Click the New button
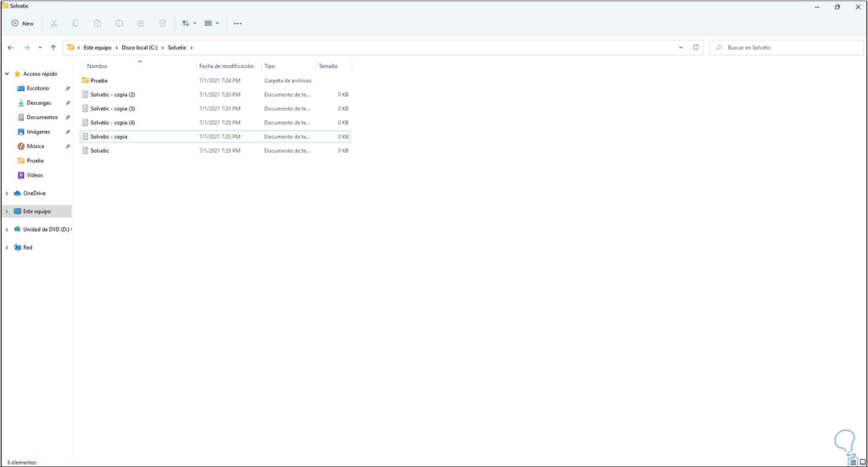The width and height of the screenshot is (868, 467). point(23,23)
